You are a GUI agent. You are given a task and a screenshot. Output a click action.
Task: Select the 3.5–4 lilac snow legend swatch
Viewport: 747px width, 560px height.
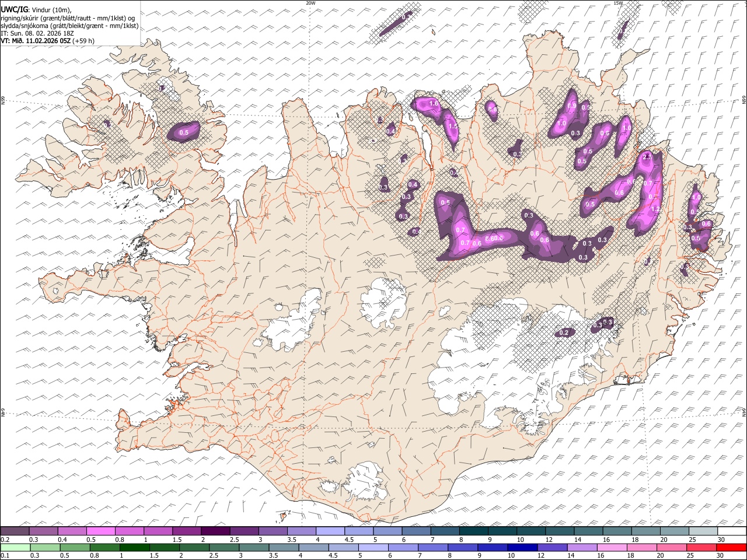(x=301, y=531)
